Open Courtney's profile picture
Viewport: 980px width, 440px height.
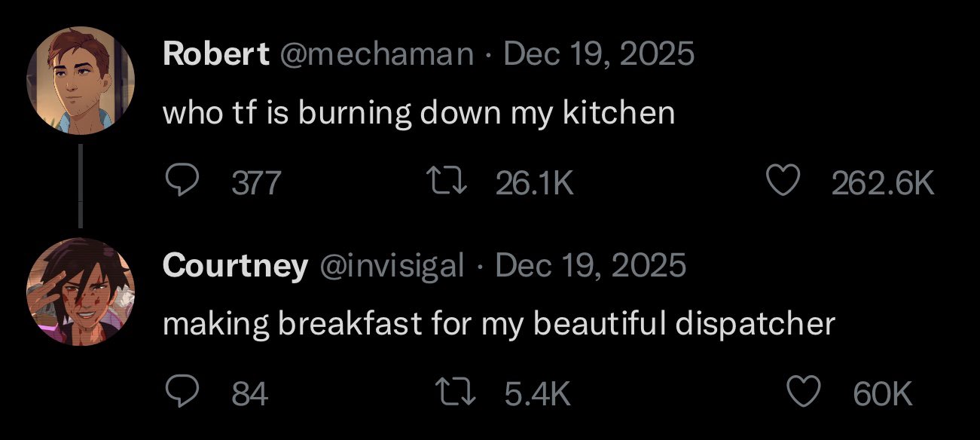81,292
